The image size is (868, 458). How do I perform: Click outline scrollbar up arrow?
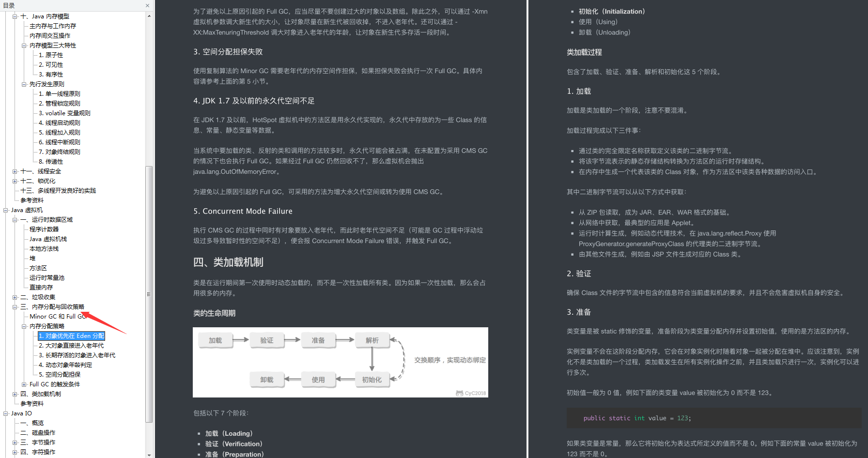[149, 16]
